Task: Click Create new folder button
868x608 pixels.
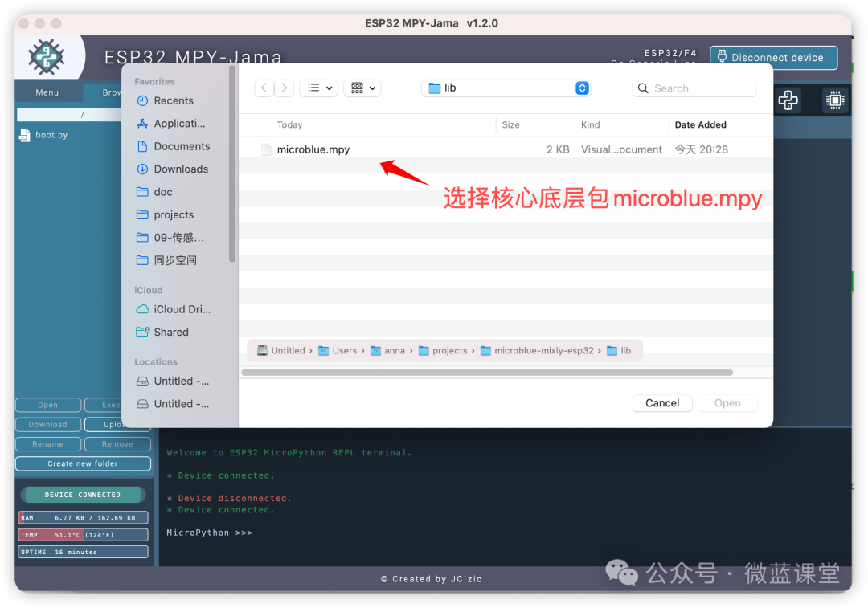Action: coord(83,463)
